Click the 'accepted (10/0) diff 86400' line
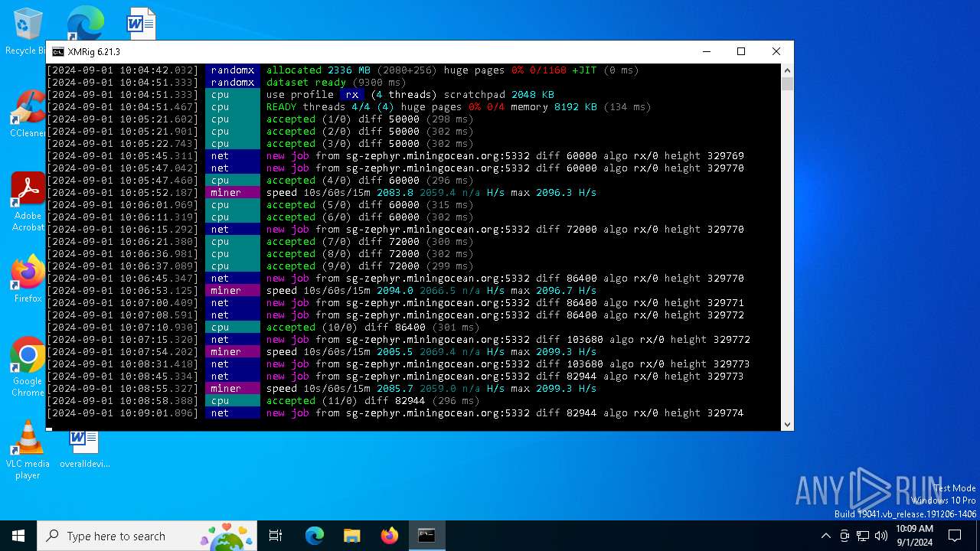The height and width of the screenshot is (551, 980). pyautogui.click(x=263, y=328)
